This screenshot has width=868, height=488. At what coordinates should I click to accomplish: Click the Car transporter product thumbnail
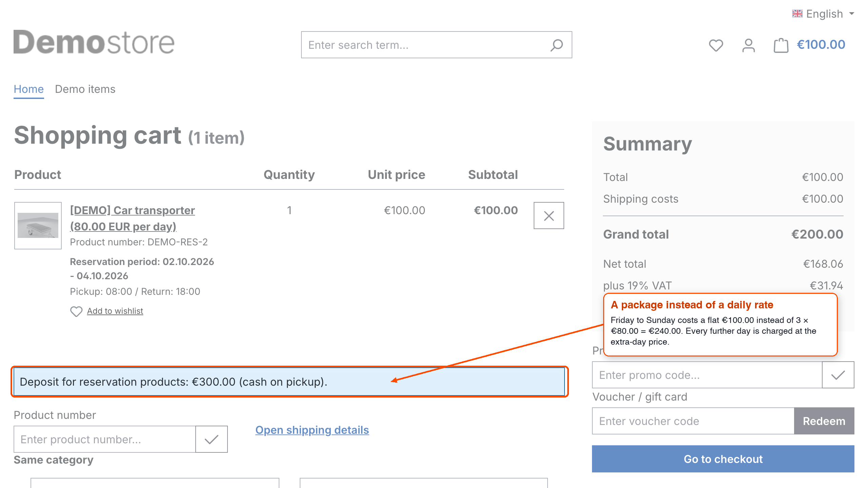[38, 226]
